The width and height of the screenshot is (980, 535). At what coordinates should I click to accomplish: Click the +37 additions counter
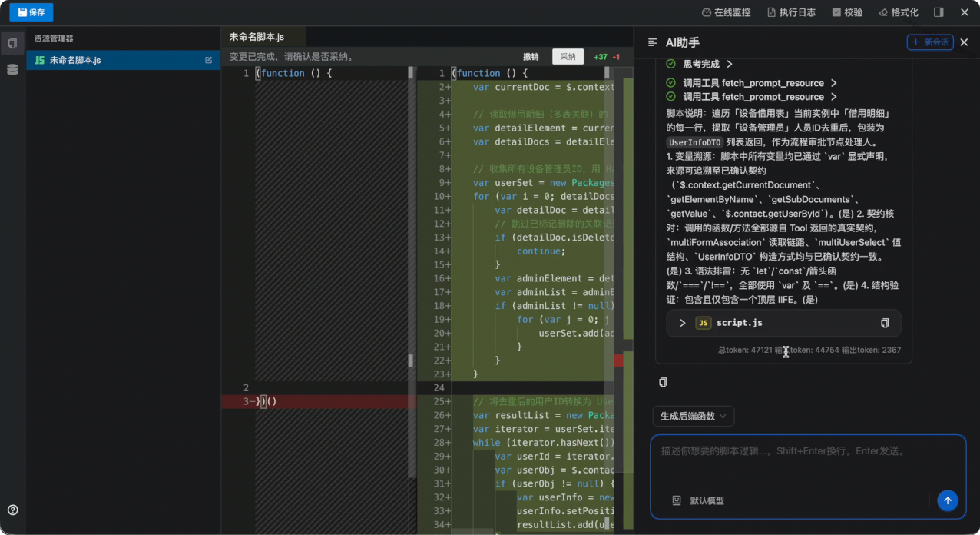(x=601, y=57)
